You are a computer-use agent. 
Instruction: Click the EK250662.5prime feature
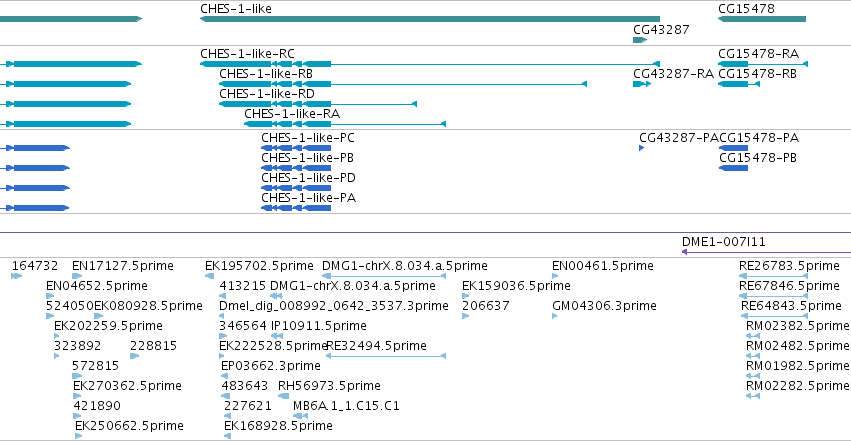pos(79,436)
